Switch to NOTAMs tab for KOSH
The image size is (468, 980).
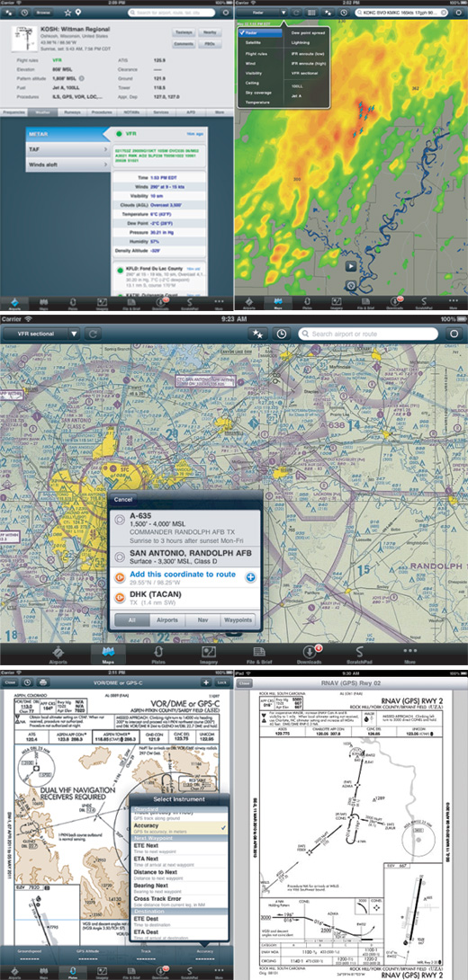131,112
